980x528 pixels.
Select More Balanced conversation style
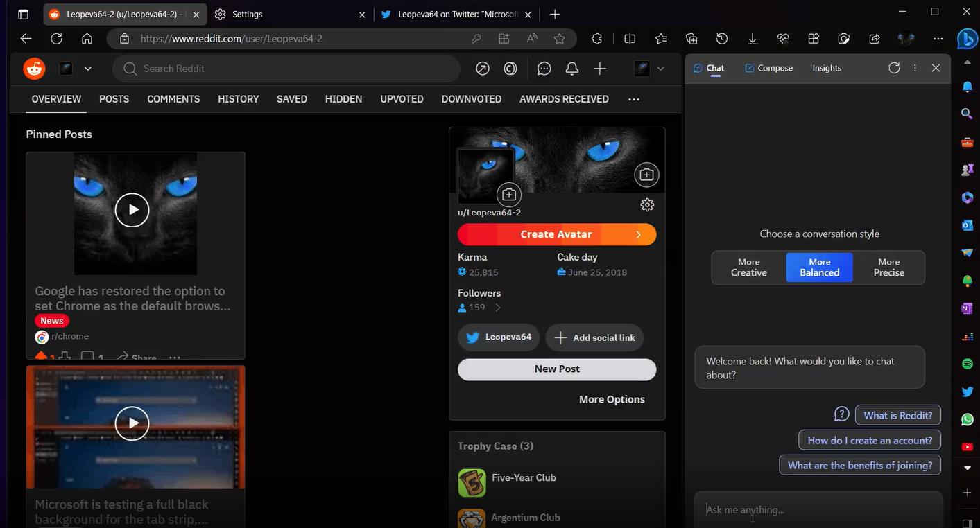coord(820,267)
